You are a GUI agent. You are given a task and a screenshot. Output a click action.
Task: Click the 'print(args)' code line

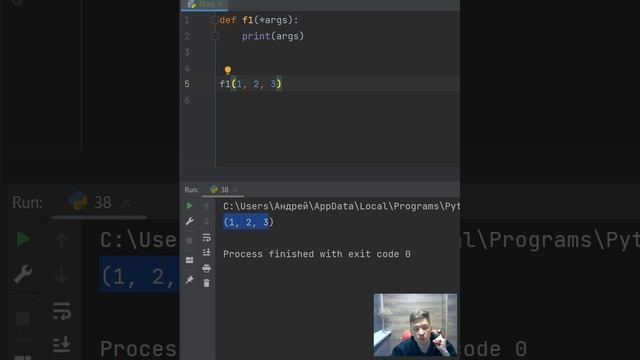[x=273, y=36]
